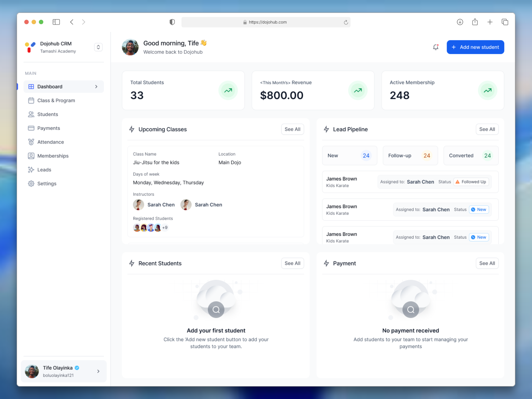
Task: Click the Followed Up status badge
Action: click(x=471, y=182)
